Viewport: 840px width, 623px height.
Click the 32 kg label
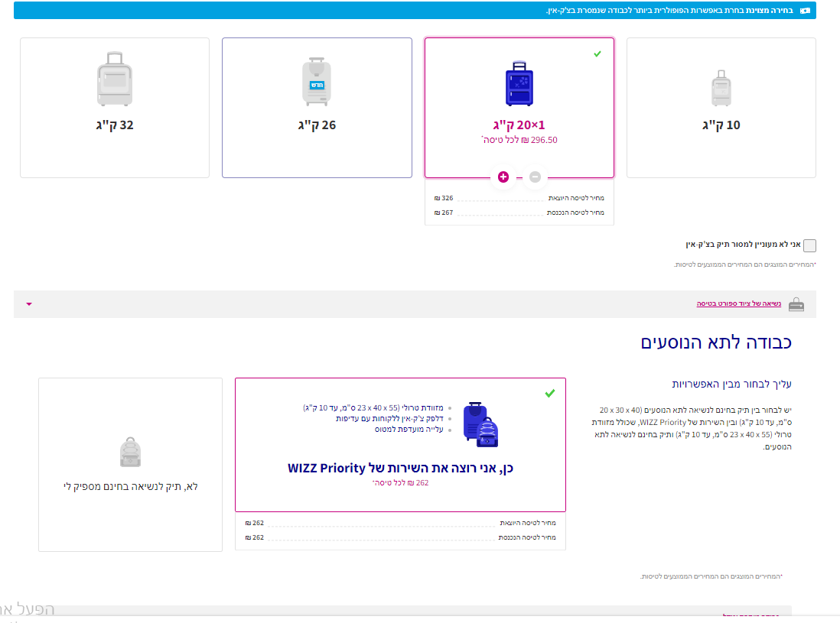115,125
